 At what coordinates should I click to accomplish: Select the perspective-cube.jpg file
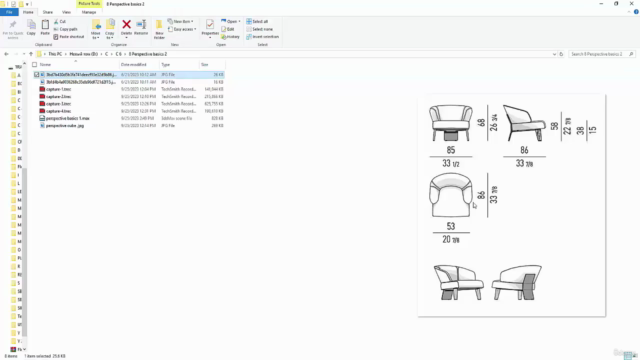65,126
